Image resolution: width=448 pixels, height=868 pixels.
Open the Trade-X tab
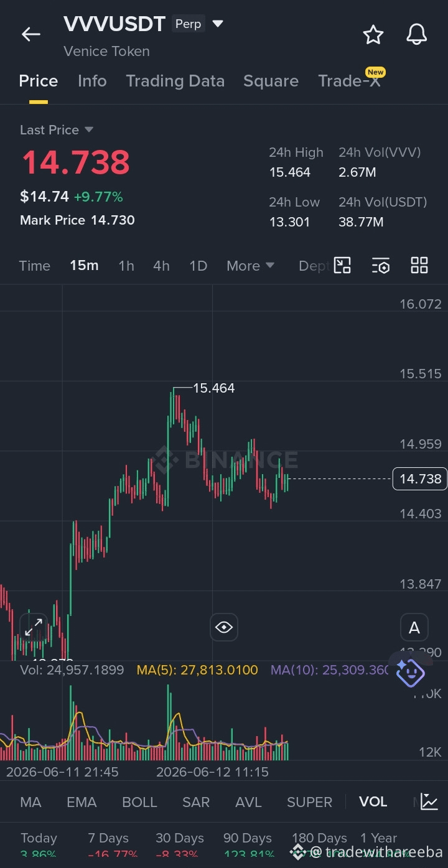pyautogui.click(x=349, y=81)
